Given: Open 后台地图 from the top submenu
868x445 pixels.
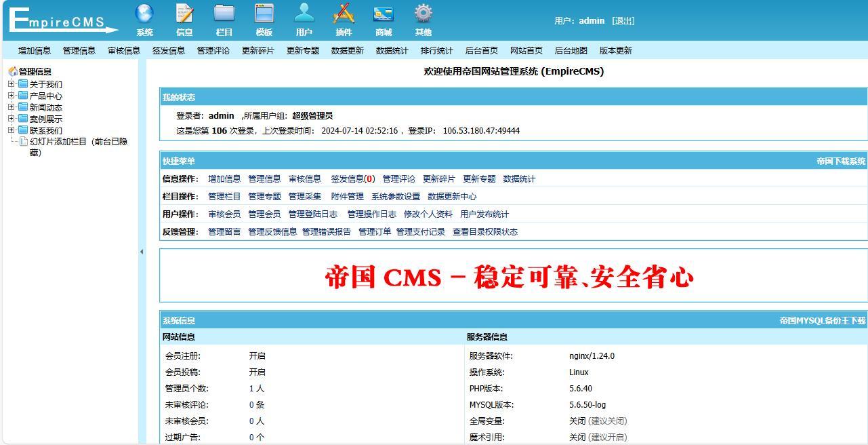Looking at the screenshot, I should pos(571,51).
